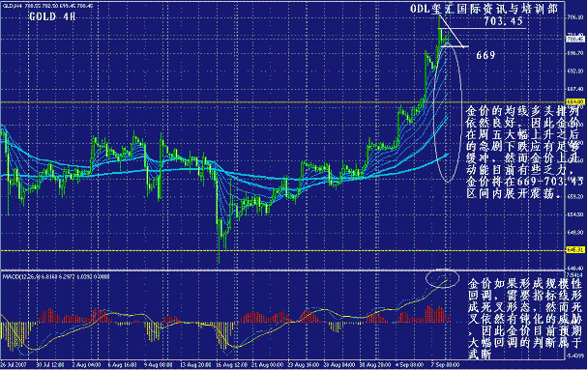This screenshot has height=370, width=588.
Task: Click the 7 Sep 00:00 date label
Action: click(x=446, y=365)
